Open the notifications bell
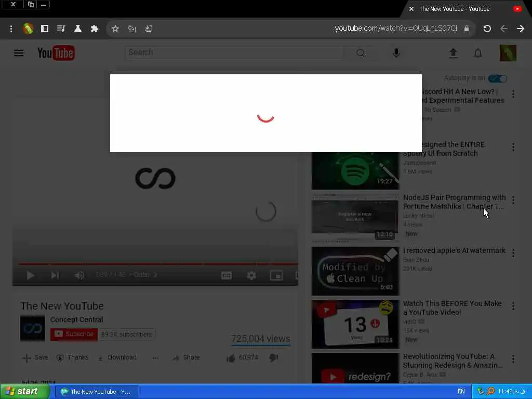Viewport: 532px width, 399px height. 478,53
